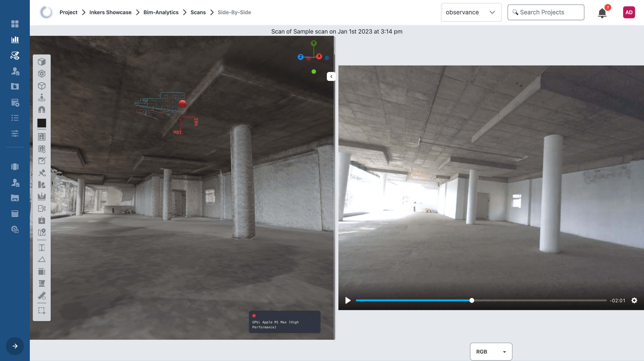Navigate to the Bim-Analytics breadcrumb
The height and width of the screenshot is (361, 644).
point(161,12)
